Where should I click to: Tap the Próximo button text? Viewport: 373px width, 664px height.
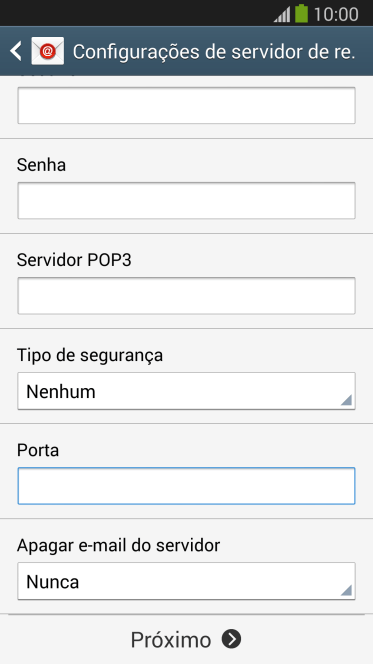click(x=171, y=640)
